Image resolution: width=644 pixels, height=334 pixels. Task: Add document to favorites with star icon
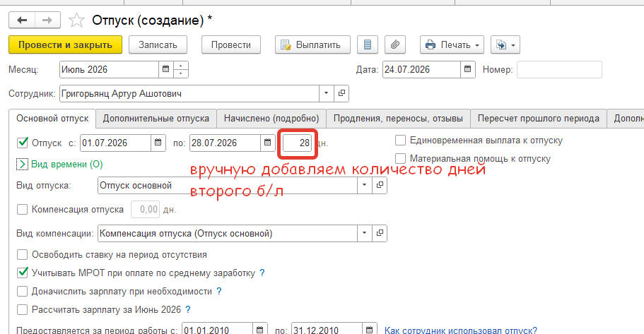click(x=76, y=20)
